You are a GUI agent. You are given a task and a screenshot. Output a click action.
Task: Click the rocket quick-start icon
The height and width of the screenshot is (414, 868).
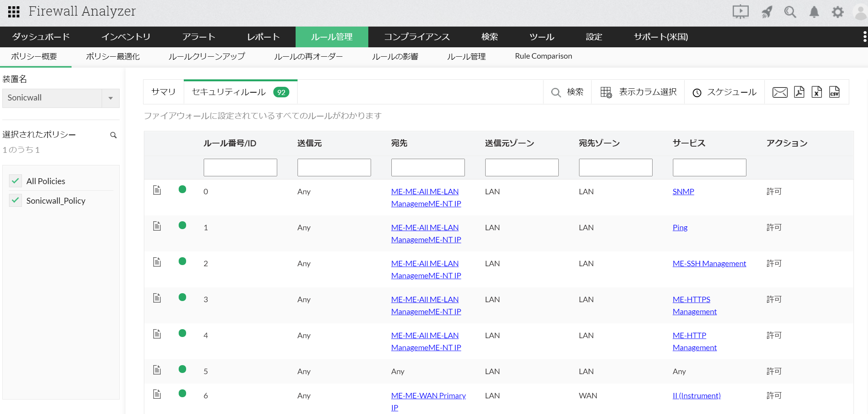pos(767,12)
